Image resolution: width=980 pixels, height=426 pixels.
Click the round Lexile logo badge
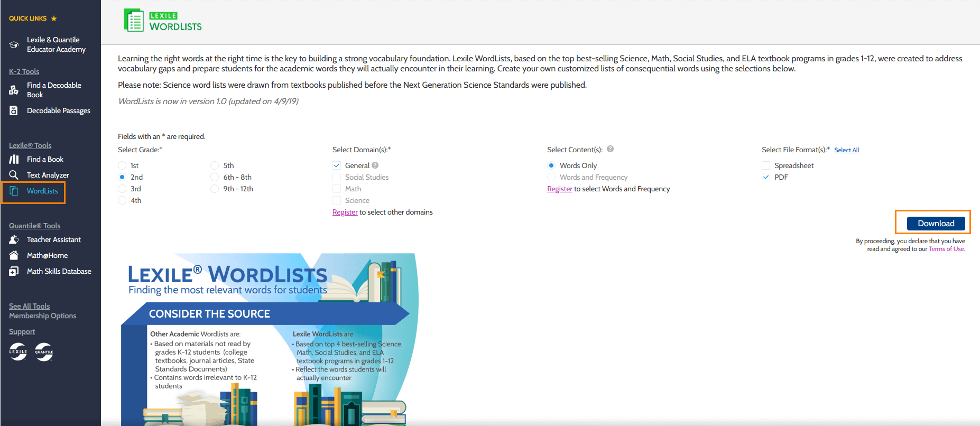[18, 351]
